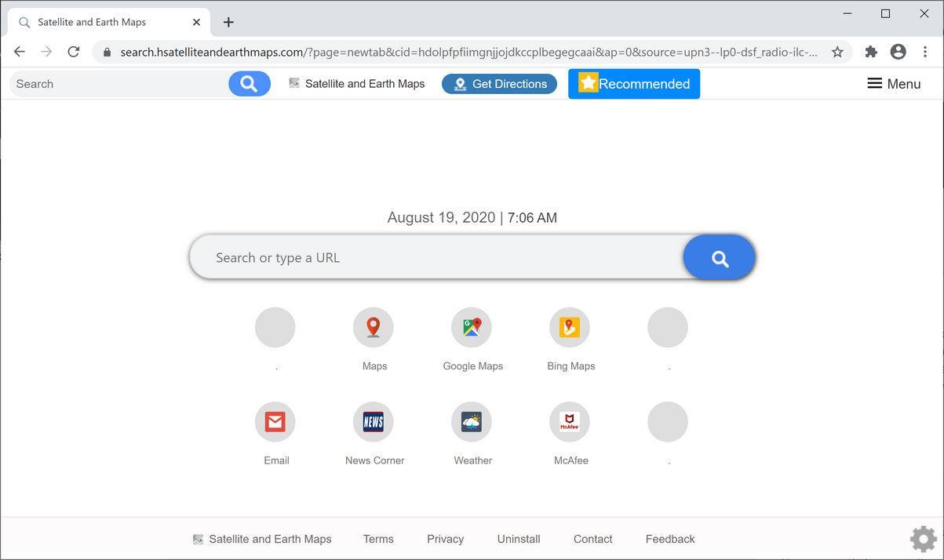
Task: Open the browser profile menu
Action: pos(898,51)
